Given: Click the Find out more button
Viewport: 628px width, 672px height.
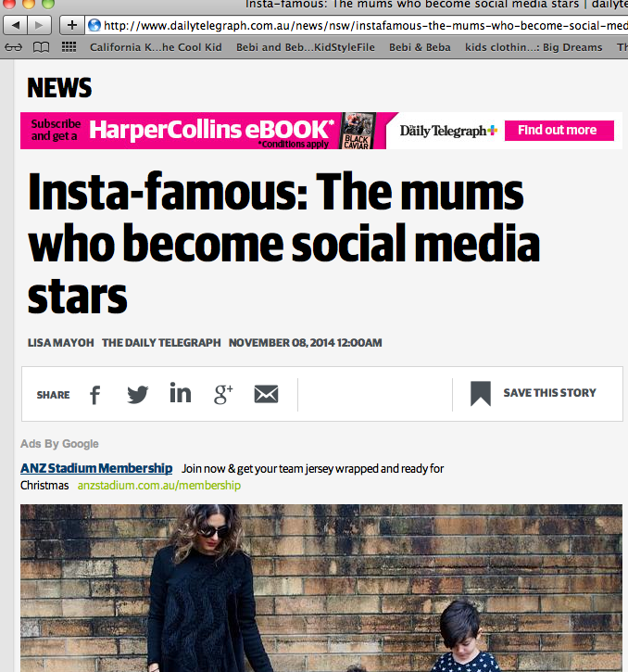Looking at the screenshot, I should (557, 131).
